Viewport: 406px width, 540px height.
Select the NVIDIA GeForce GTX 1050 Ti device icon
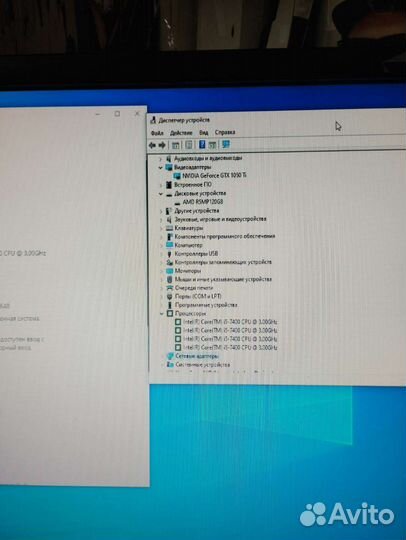(x=177, y=176)
